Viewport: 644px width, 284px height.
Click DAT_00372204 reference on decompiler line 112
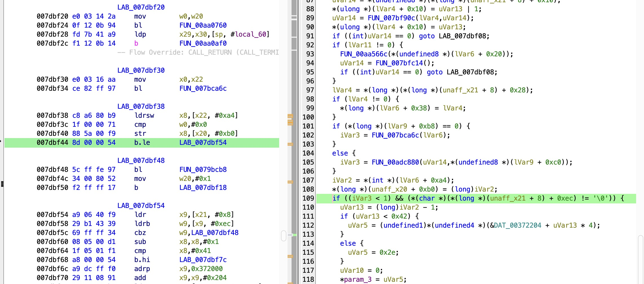point(518,225)
